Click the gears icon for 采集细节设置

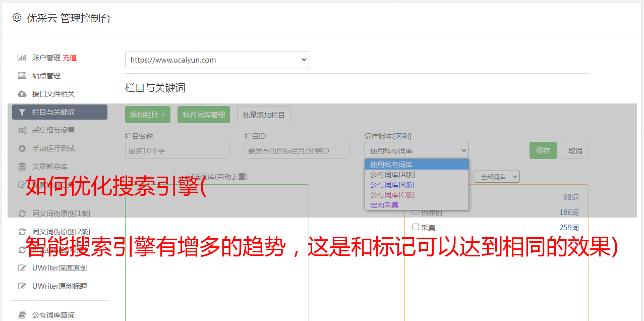tap(22, 130)
